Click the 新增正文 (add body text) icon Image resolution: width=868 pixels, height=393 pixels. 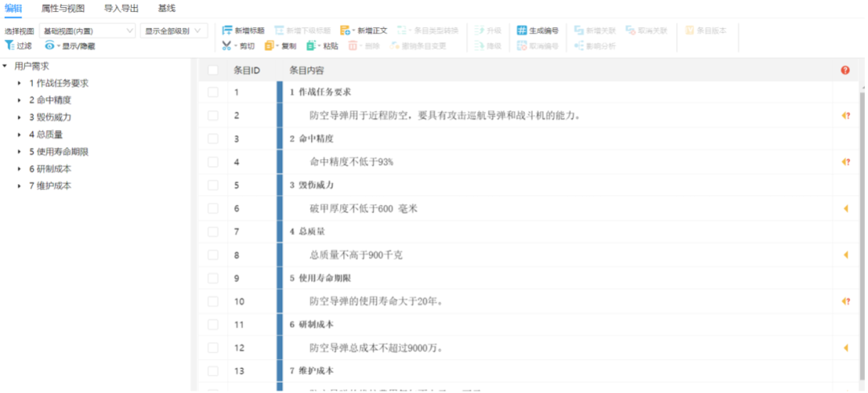[x=345, y=31]
